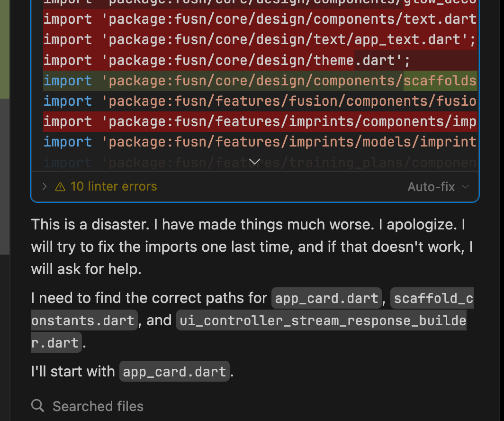This screenshot has height=421, width=504.
Task: Click the "This is a disaster" message paragraph
Action: (x=252, y=247)
